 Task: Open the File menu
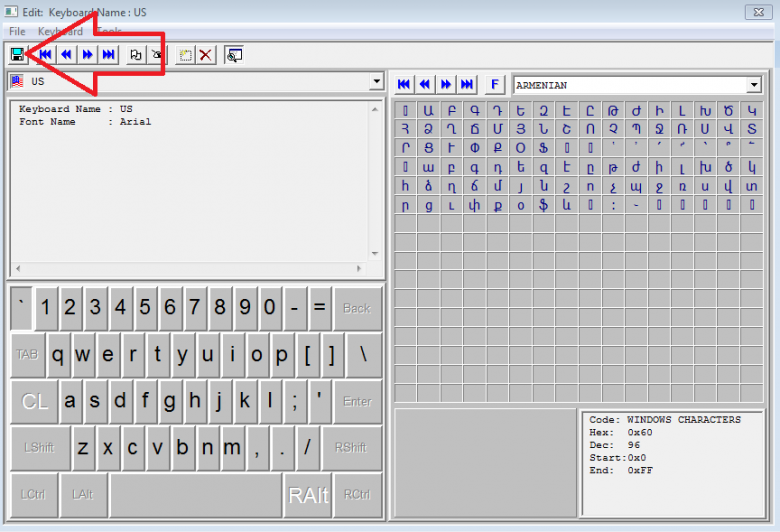coord(17,31)
